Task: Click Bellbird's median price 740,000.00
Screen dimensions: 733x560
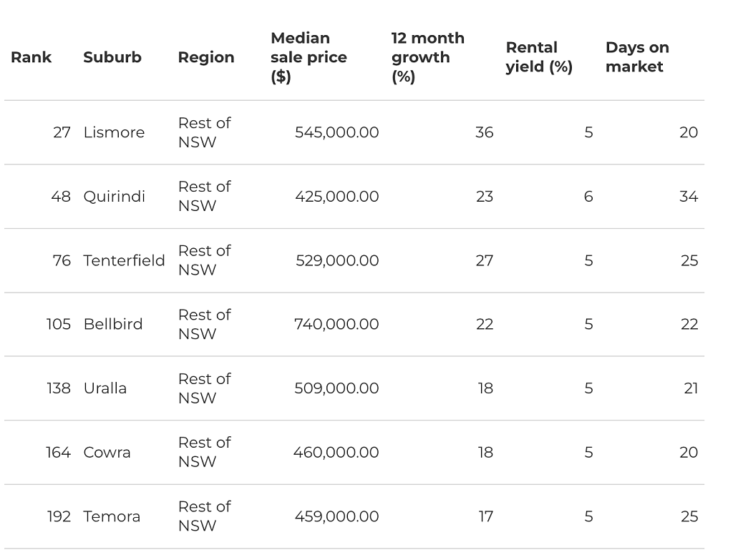Action: click(x=336, y=324)
